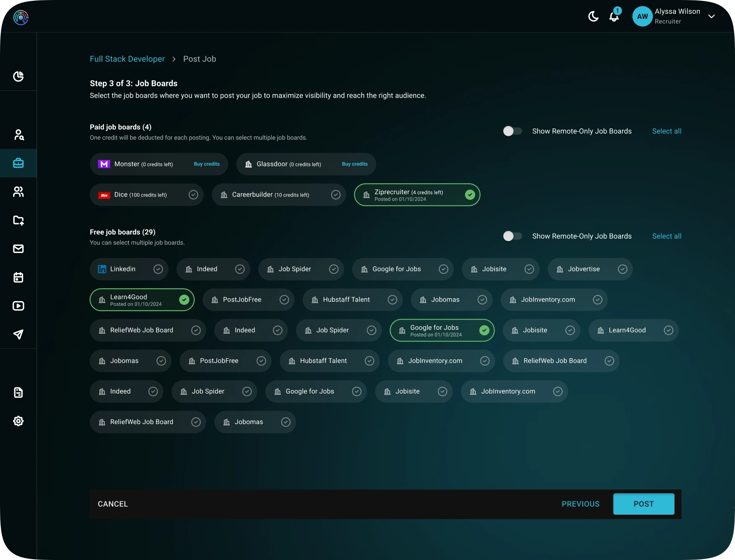Navigate back via the Full Stack Developer breadcrumb

(127, 59)
